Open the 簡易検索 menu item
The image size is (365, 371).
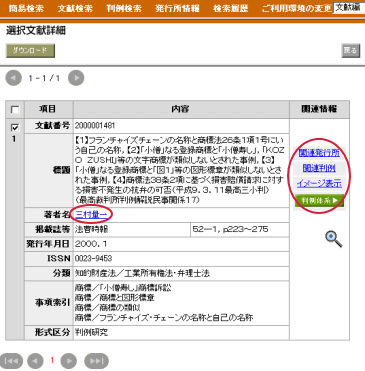[x=26, y=8]
